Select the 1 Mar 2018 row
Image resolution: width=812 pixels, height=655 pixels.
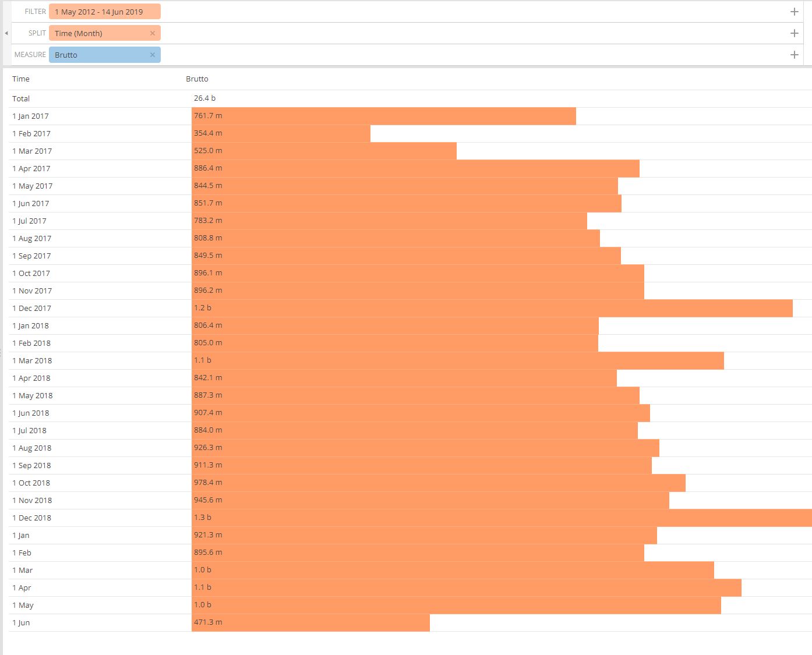[x=31, y=360]
